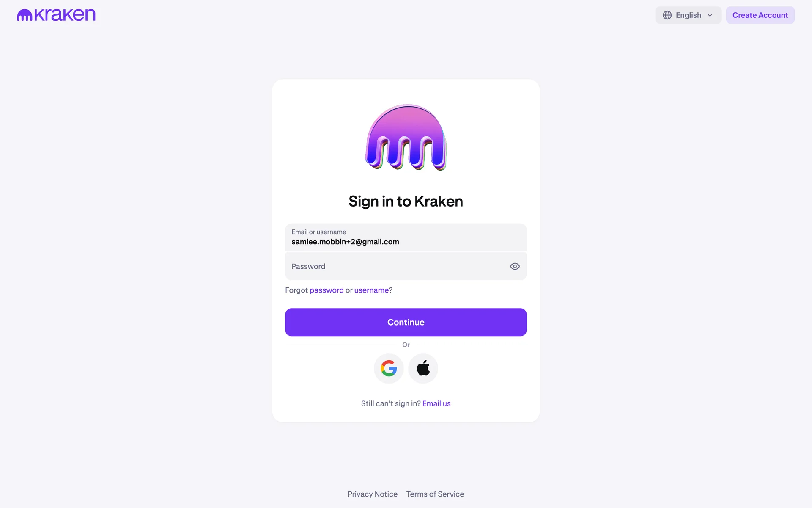
Task: Open the English language dropdown
Action: coord(688,15)
